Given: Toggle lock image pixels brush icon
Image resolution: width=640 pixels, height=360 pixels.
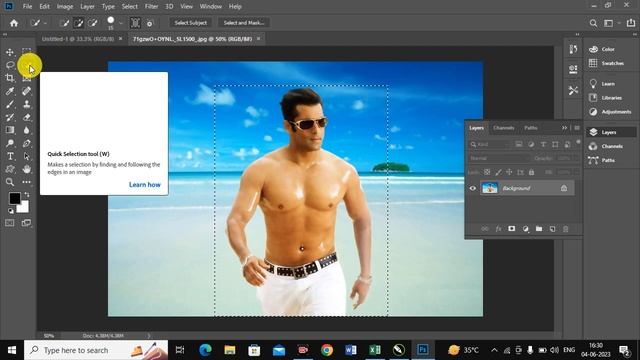Looking at the screenshot, I should tap(498, 172).
